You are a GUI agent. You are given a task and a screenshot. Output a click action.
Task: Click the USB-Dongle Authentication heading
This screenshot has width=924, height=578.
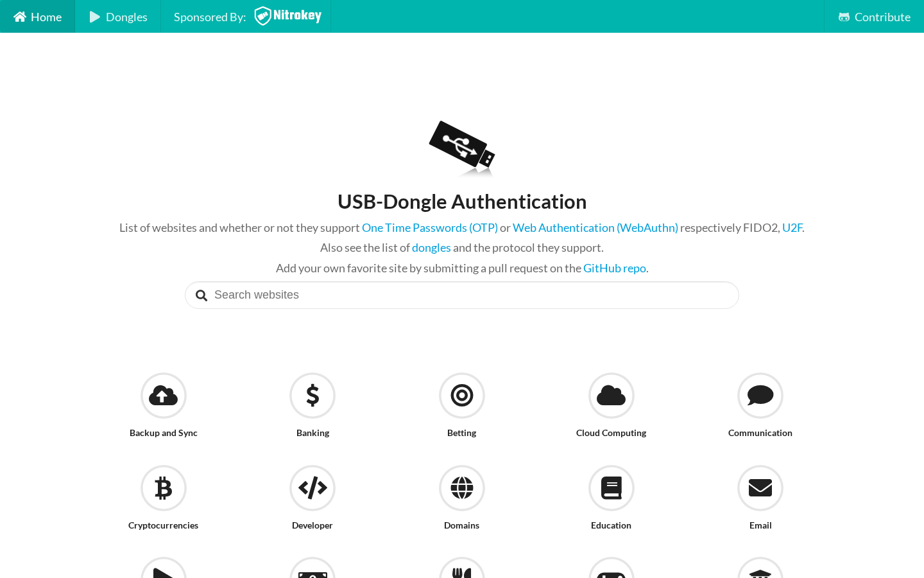(x=462, y=202)
